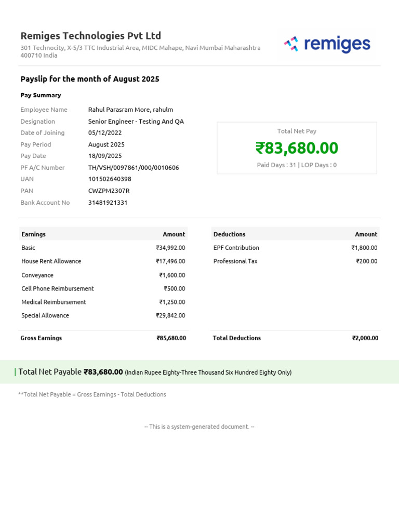
Task: Select designation Senior Engineer - Testing And QA
Action: click(x=136, y=122)
